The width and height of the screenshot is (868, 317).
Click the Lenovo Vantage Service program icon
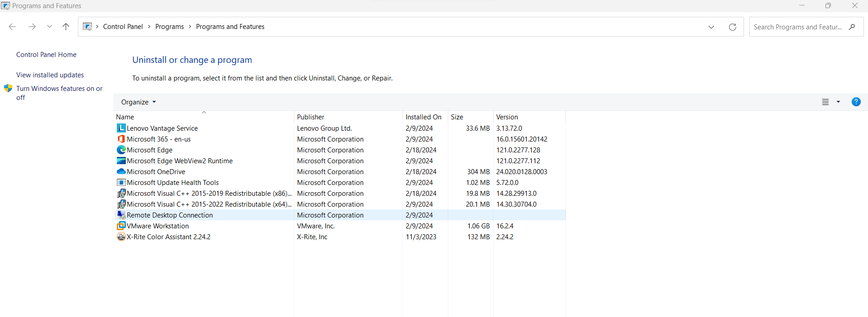(x=121, y=128)
